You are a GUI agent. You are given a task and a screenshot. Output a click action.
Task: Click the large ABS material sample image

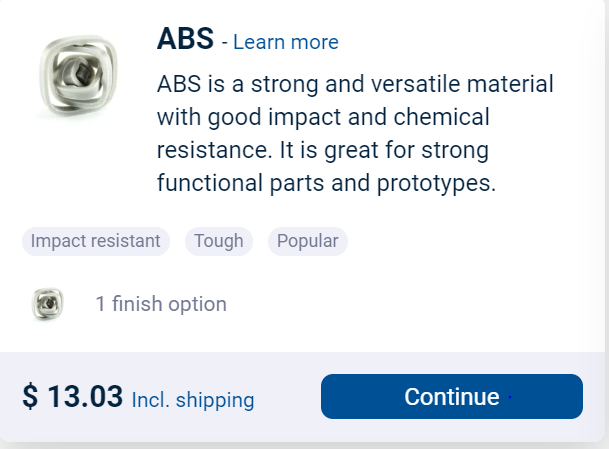78,76
